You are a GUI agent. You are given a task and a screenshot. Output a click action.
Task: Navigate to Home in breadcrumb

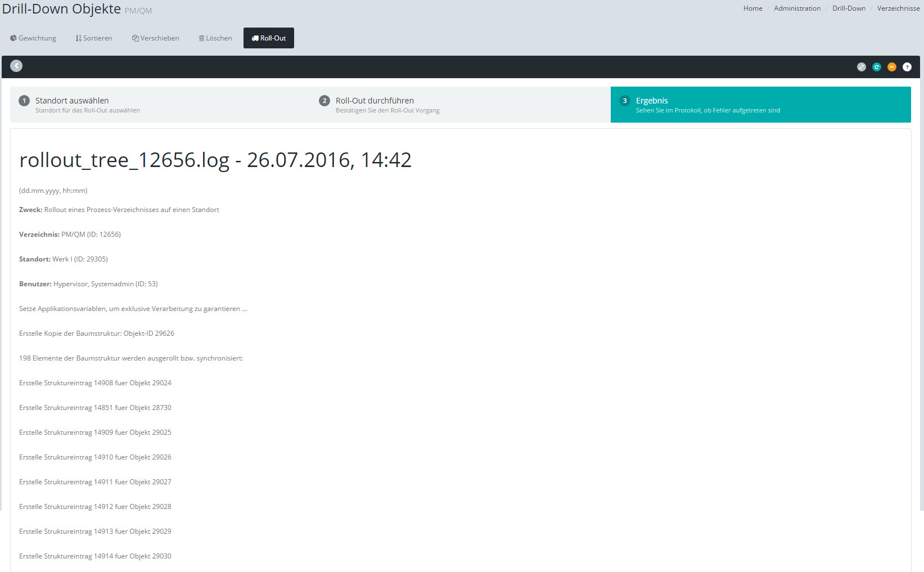click(x=752, y=8)
